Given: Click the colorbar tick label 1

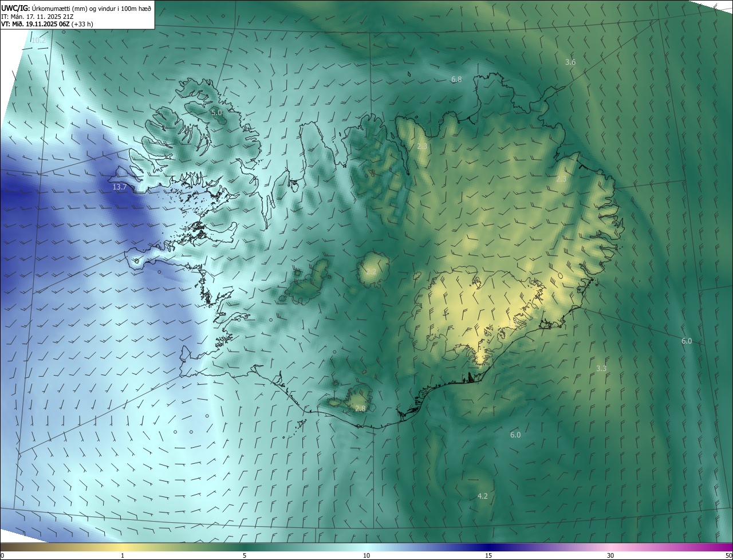Looking at the screenshot, I should [123, 556].
